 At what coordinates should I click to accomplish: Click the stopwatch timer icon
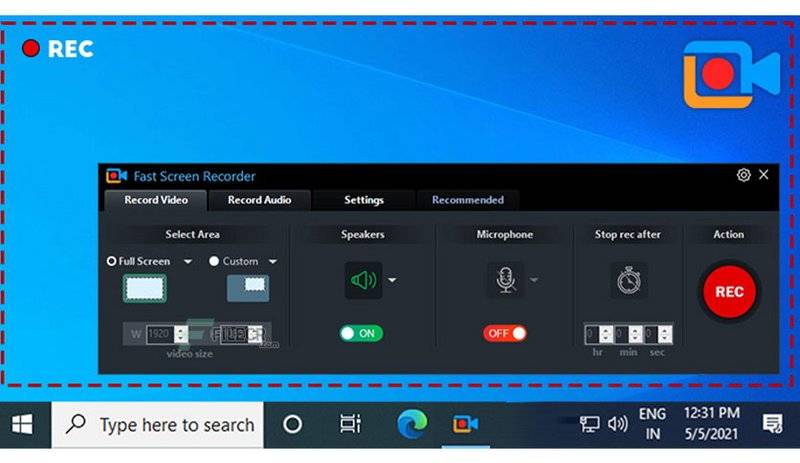pos(629,280)
